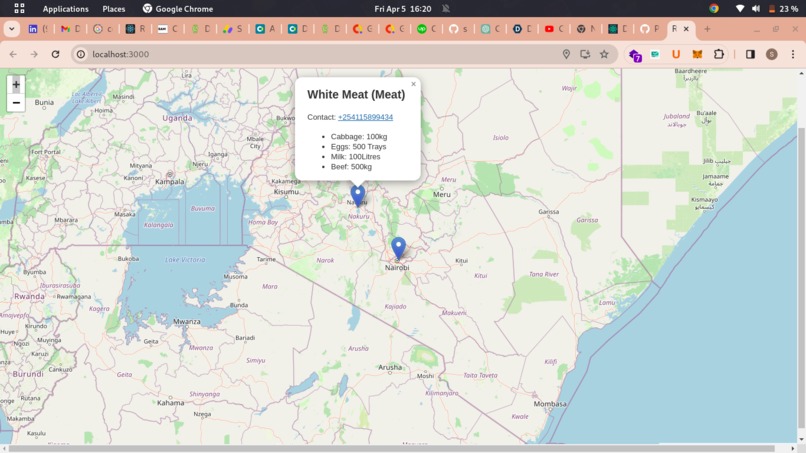
Task: Click the 'White Meat (Meat)' popup heading
Action: (x=356, y=95)
